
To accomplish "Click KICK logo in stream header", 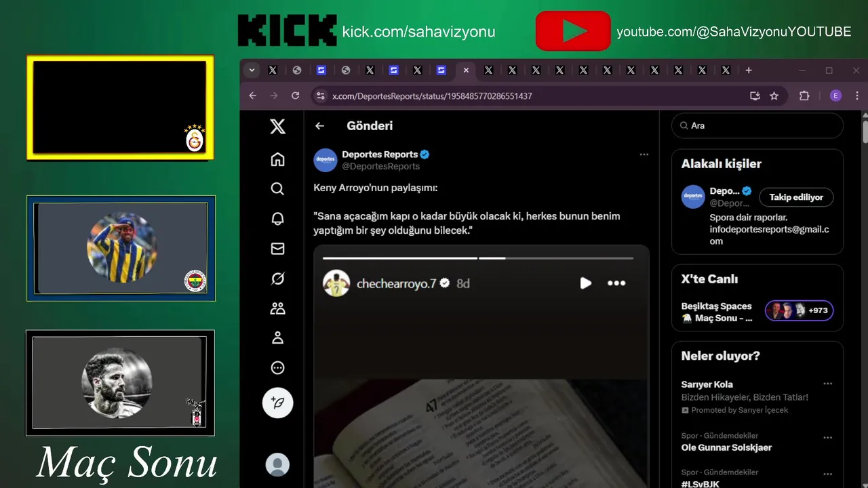I will 287,31.
